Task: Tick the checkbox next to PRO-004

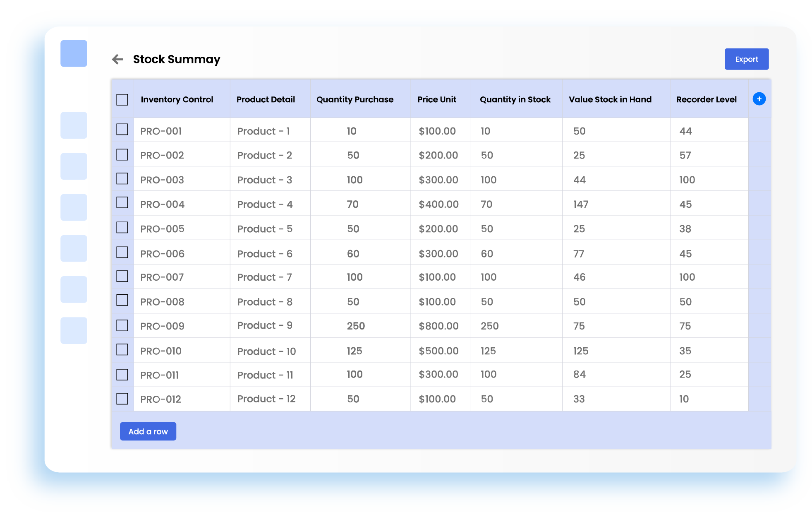Action: [x=122, y=203]
